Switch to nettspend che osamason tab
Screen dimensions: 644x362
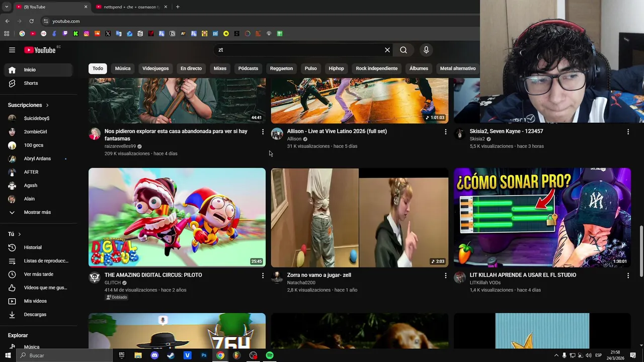click(131, 7)
